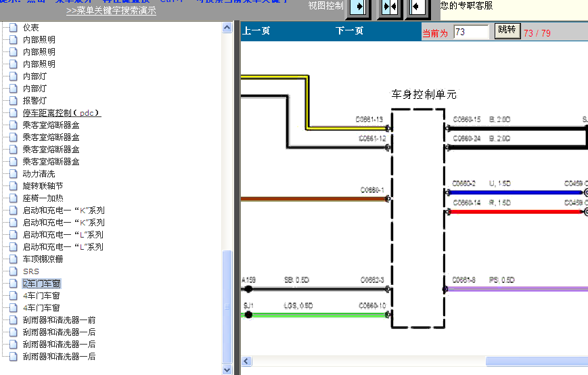The image size is (588, 375).
Task: Click the page icon beside SRS
Action: click(x=14, y=271)
